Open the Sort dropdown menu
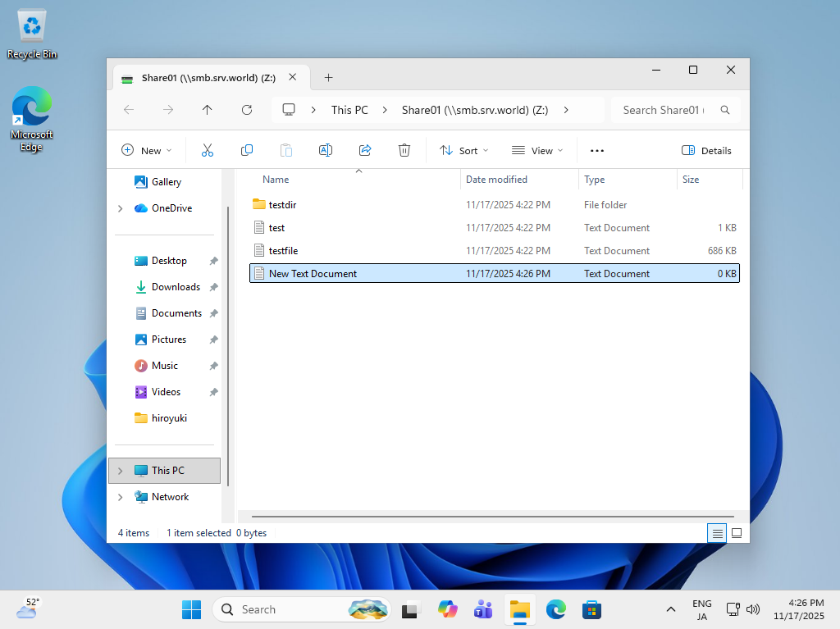The image size is (840, 629). pyautogui.click(x=464, y=150)
